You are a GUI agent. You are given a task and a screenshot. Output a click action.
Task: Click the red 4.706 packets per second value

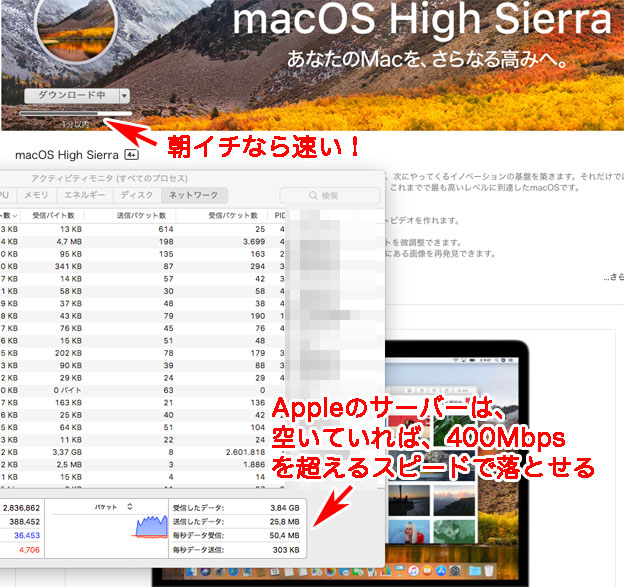29,550
